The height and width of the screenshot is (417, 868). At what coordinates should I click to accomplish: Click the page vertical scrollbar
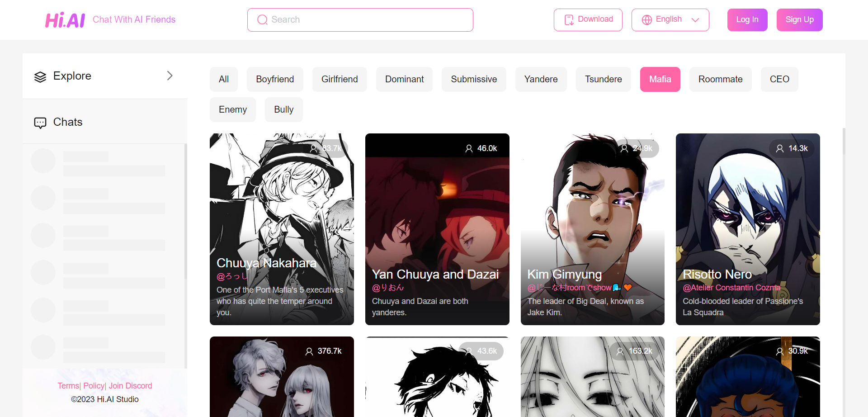click(x=844, y=142)
